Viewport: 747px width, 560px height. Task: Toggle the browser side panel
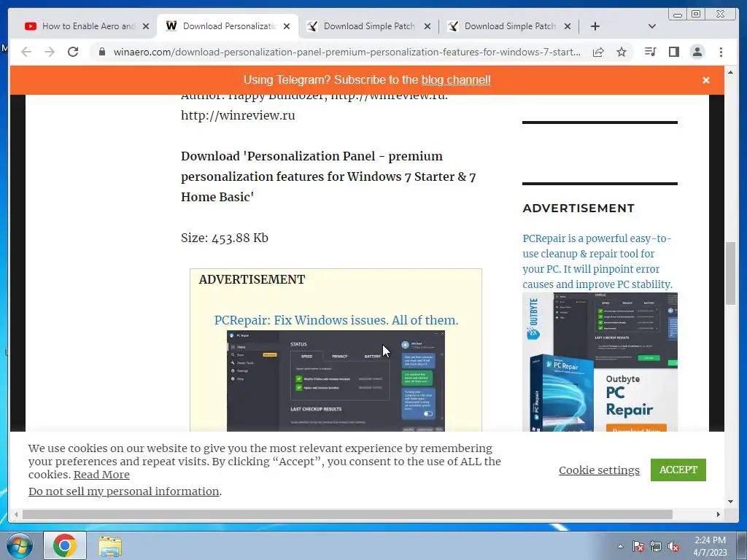click(x=673, y=52)
